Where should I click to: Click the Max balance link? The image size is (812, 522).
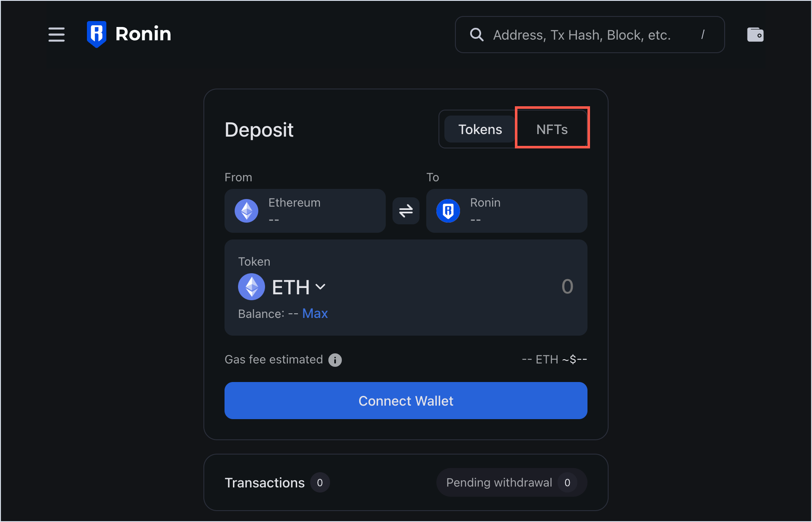click(x=315, y=313)
